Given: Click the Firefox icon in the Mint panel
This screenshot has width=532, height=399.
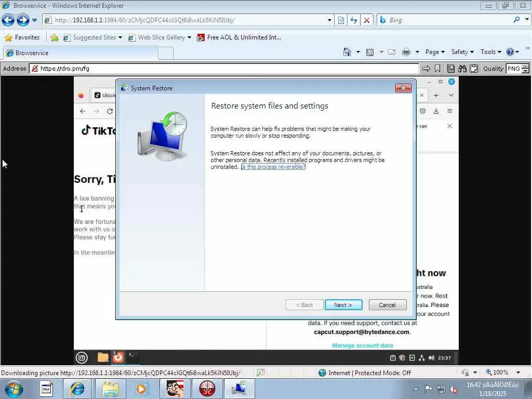Looking at the screenshot, I should [118, 357].
